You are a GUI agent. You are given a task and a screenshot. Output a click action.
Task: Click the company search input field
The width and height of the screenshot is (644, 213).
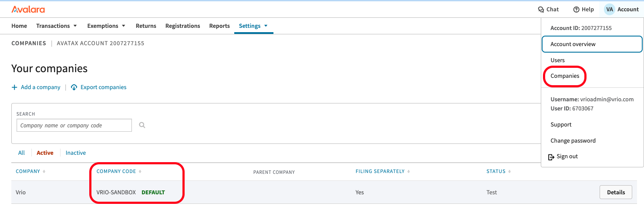[74, 125]
